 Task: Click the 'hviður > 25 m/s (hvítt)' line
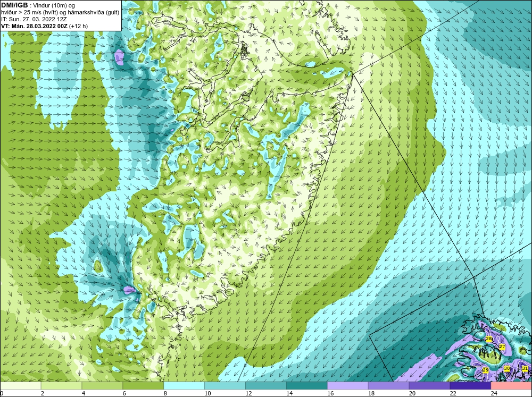pos(60,13)
